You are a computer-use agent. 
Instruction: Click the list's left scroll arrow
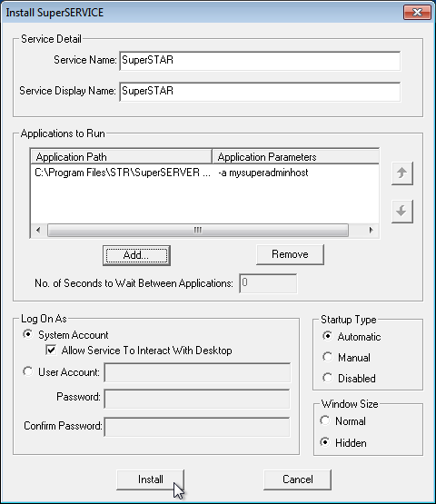[38, 230]
